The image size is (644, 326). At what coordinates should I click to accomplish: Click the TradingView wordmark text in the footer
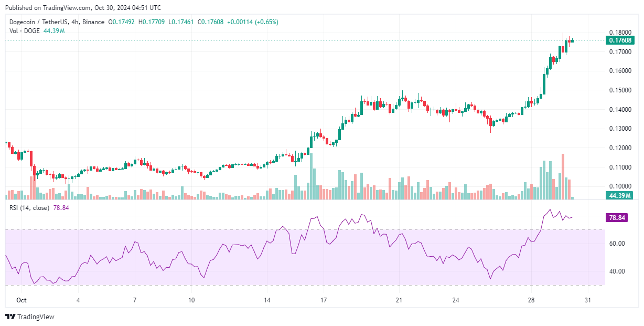point(36,317)
